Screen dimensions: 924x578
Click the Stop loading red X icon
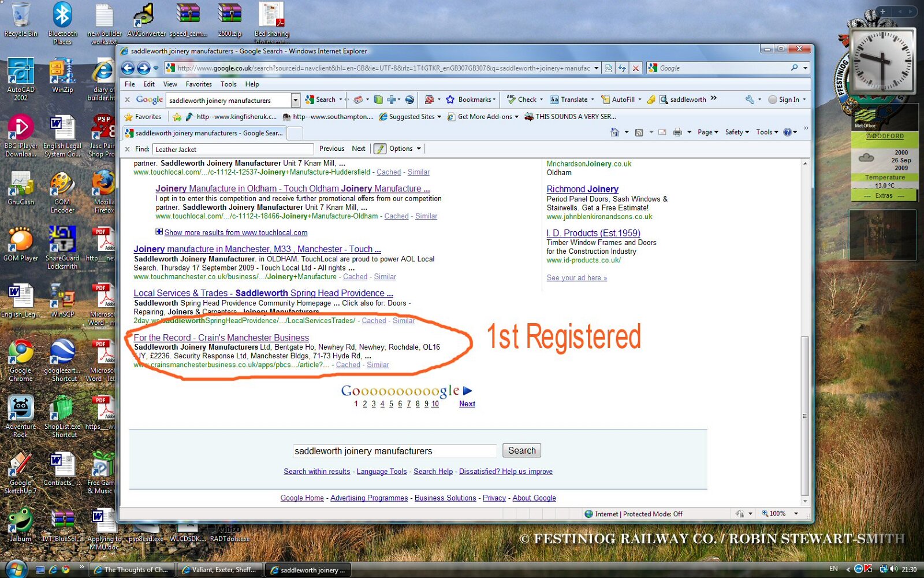tap(636, 68)
